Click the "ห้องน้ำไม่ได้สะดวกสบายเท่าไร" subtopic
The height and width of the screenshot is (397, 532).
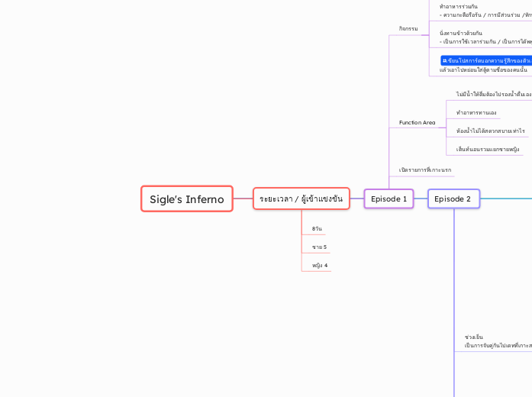[x=491, y=131]
